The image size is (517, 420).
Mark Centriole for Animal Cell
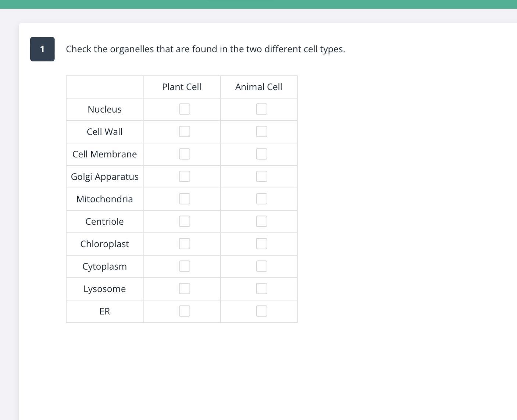[261, 221]
